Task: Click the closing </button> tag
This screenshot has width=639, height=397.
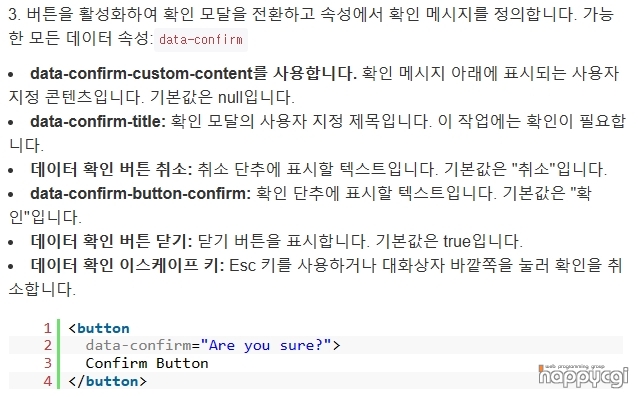Action: (108, 381)
